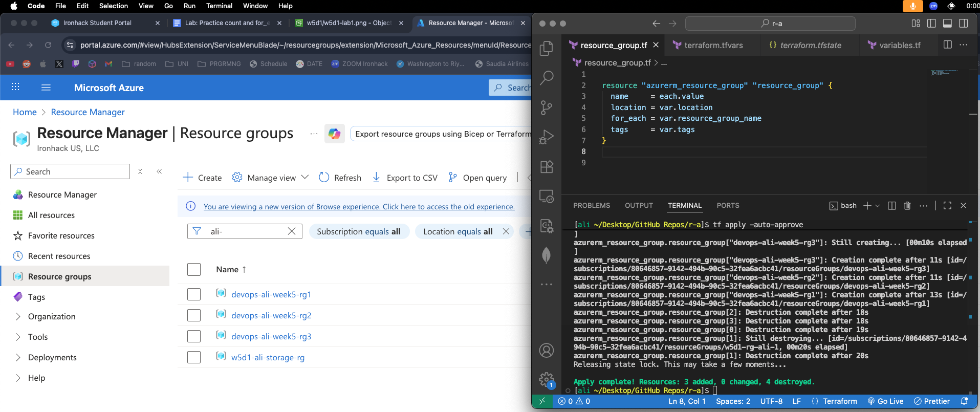Split the editor right
Screen dimensions: 980x412
[x=948, y=45]
